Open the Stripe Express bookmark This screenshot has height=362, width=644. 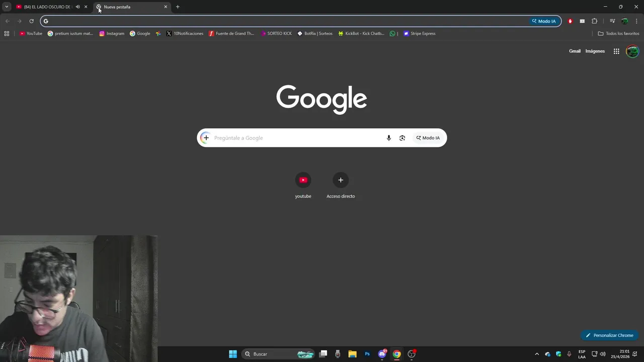[420, 34]
